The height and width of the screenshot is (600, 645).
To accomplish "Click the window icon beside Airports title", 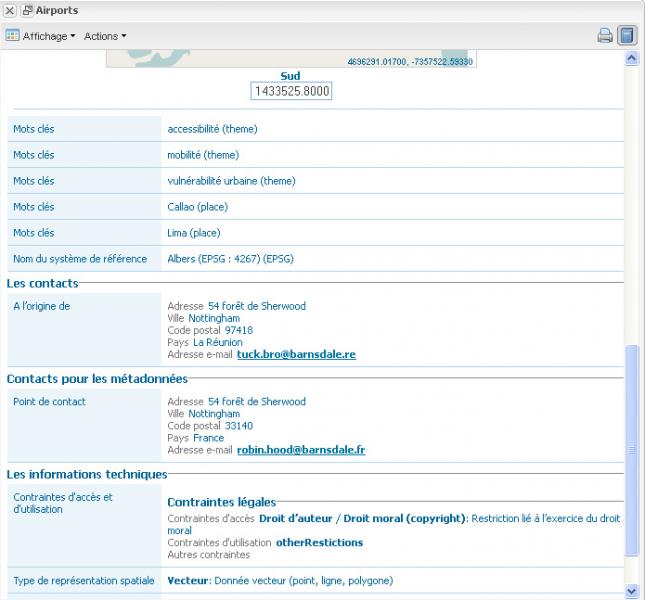I will pyautogui.click(x=27, y=10).
